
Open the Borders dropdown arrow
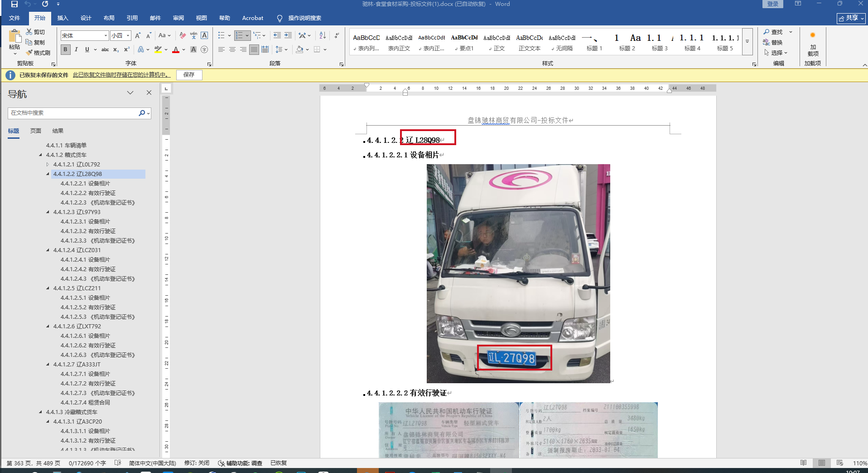tap(325, 49)
